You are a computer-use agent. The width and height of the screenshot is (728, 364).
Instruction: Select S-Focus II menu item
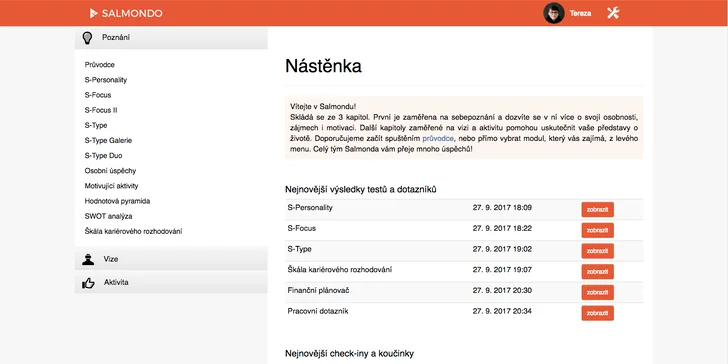(x=101, y=110)
